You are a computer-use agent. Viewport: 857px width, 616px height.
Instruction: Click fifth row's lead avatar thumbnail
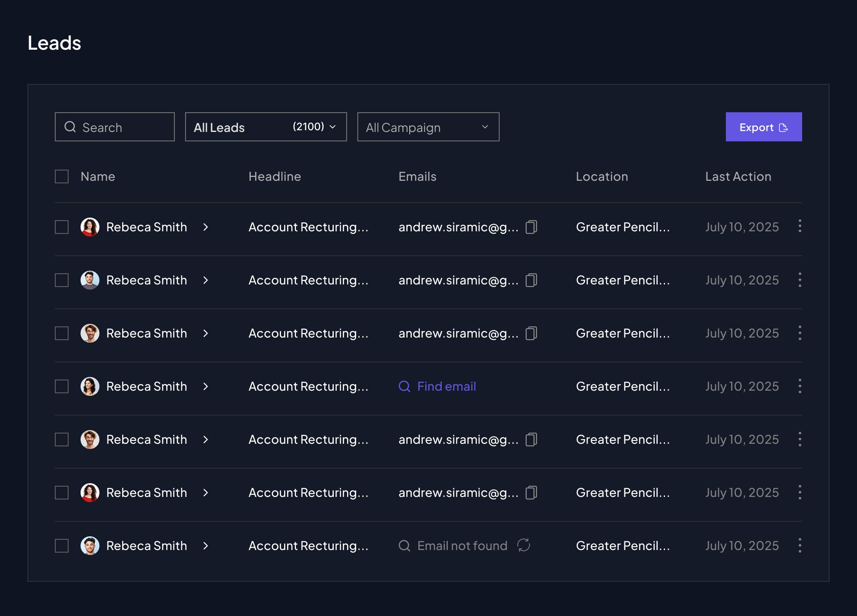click(90, 440)
